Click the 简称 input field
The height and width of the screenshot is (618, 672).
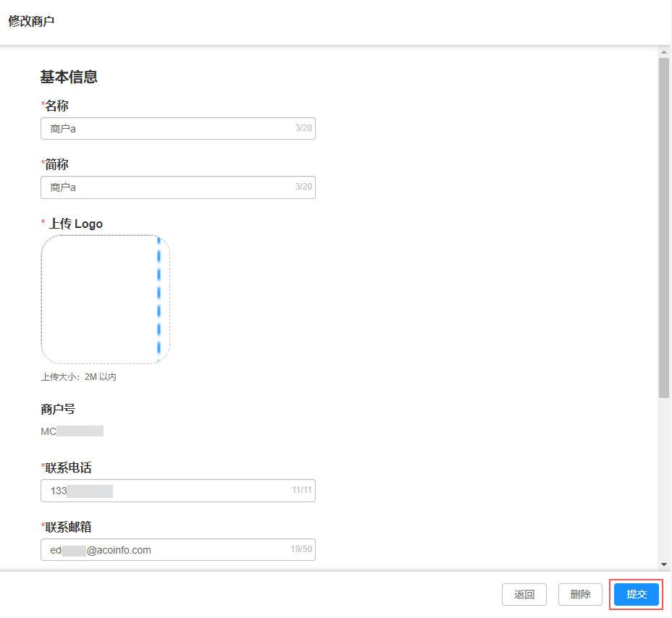167,187
